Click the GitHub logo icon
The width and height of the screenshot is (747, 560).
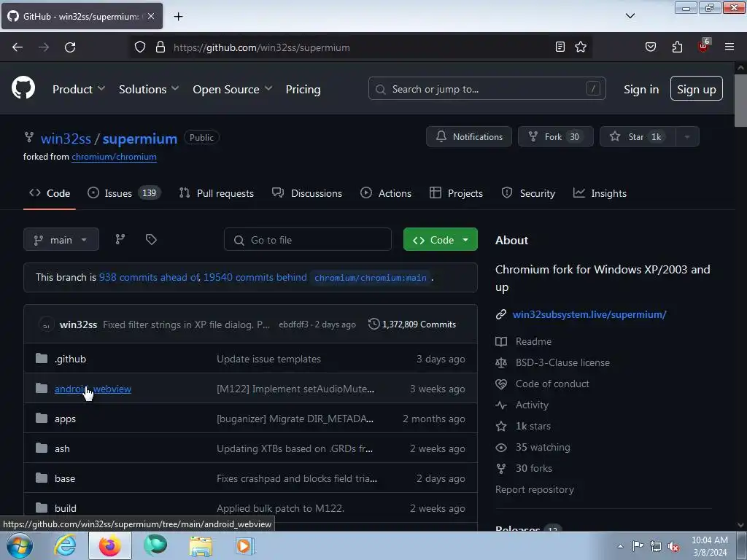click(x=23, y=88)
